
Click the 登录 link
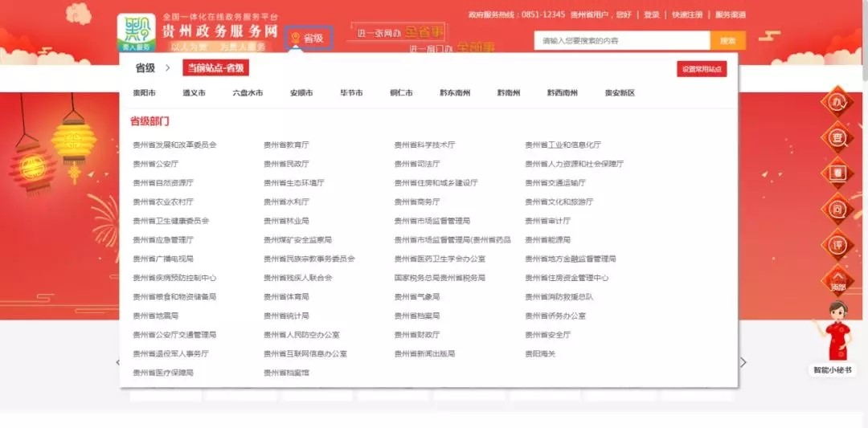651,15
